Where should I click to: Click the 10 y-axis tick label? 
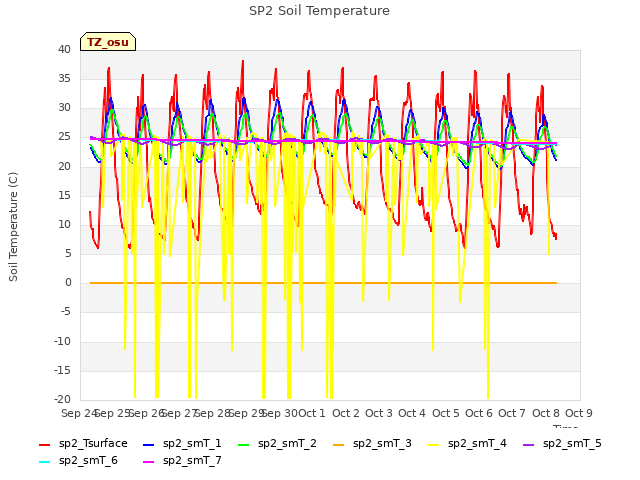(64, 224)
